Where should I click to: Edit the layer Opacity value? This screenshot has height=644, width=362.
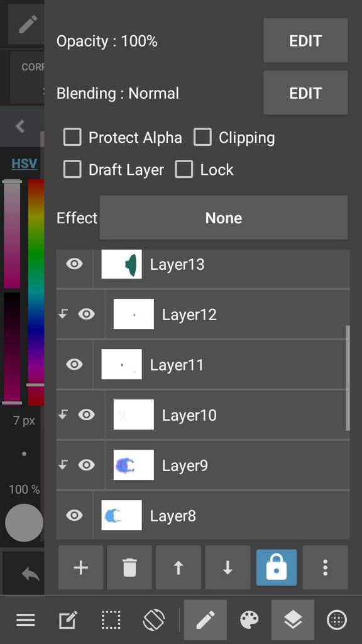(305, 41)
